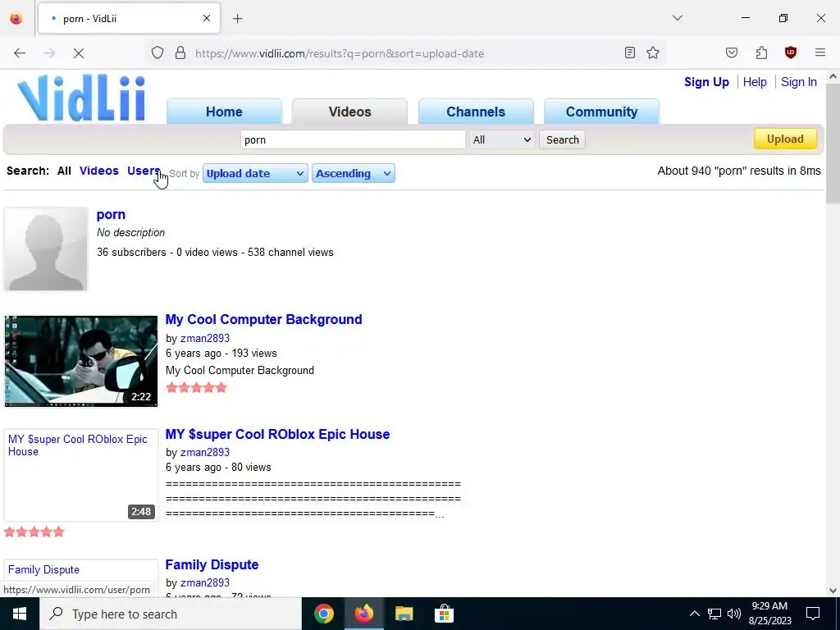Stop loading the page

[78, 53]
